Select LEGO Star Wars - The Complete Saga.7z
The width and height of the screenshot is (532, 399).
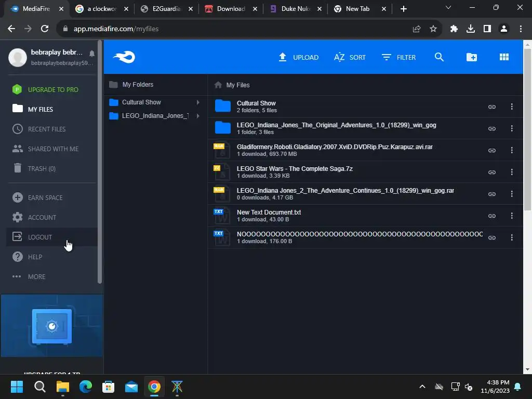point(295,169)
